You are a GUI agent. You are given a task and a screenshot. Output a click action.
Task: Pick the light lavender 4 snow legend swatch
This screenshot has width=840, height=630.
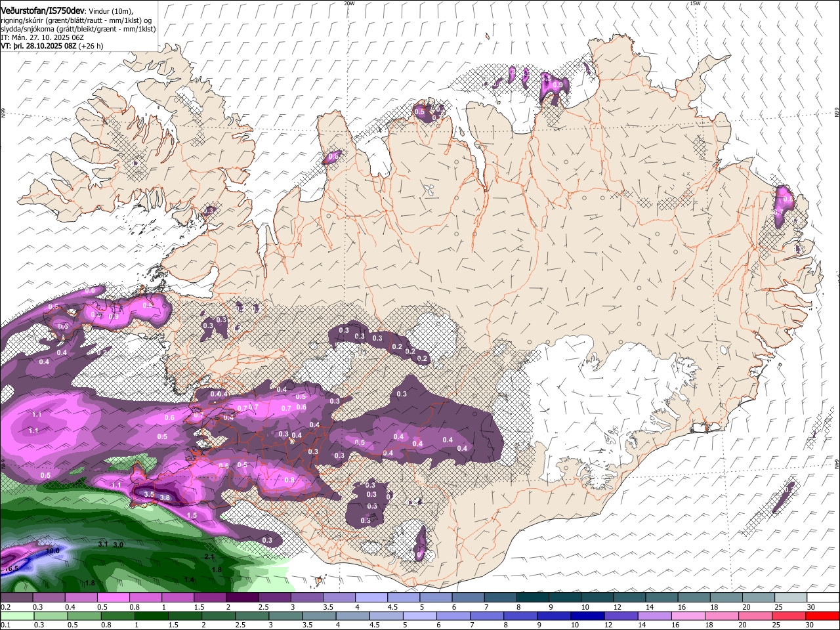pos(371,597)
